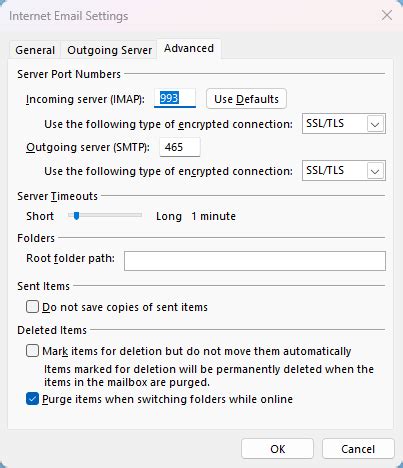Close the Internet Email Settings dialog
The height and width of the screenshot is (468, 403).
point(387,15)
